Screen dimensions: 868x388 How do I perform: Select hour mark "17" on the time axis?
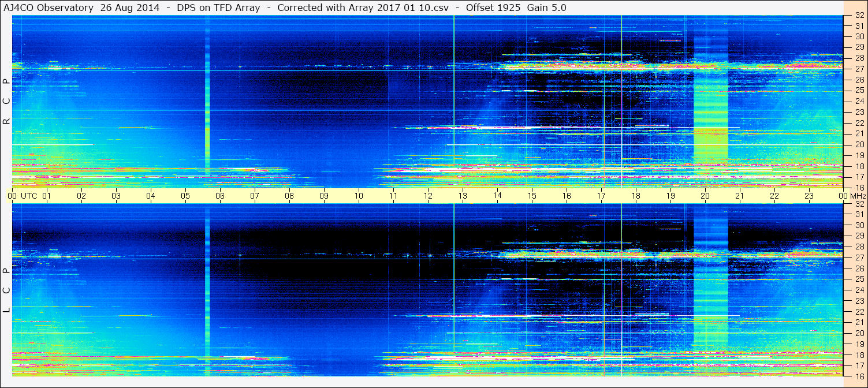click(601, 196)
